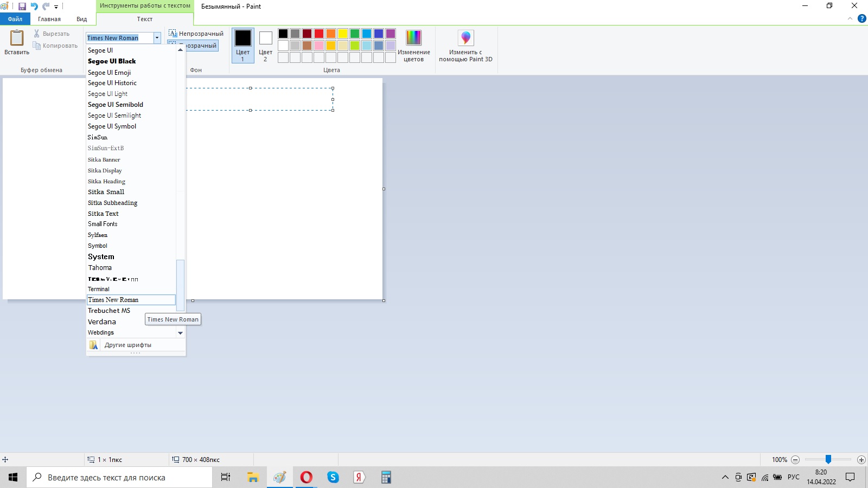Select the pink palette swatch

tap(319, 46)
